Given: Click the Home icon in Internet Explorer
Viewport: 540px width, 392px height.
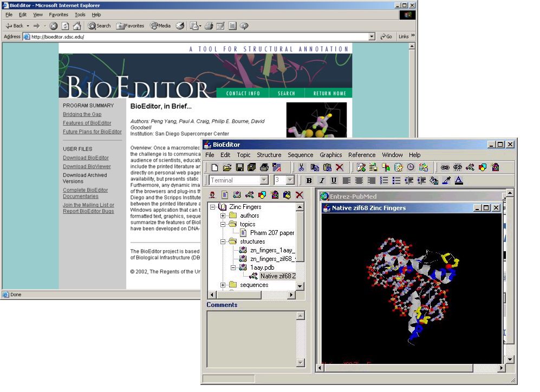Looking at the screenshot, I should tap(77, 26).
